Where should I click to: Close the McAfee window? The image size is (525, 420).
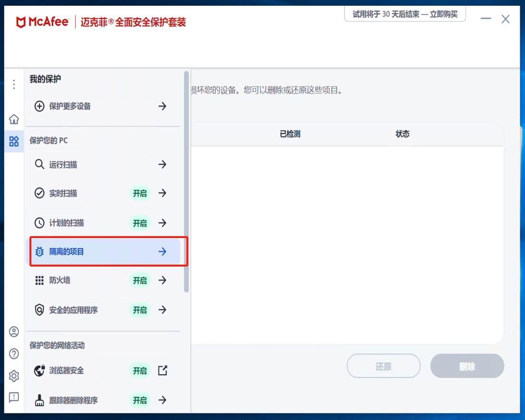506,19
